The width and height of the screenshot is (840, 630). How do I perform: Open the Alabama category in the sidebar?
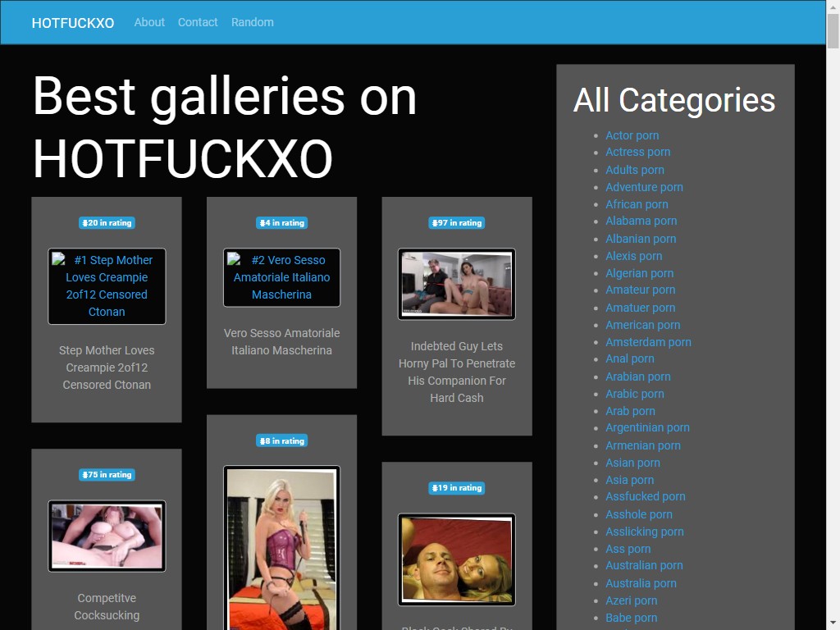[641, 221]
